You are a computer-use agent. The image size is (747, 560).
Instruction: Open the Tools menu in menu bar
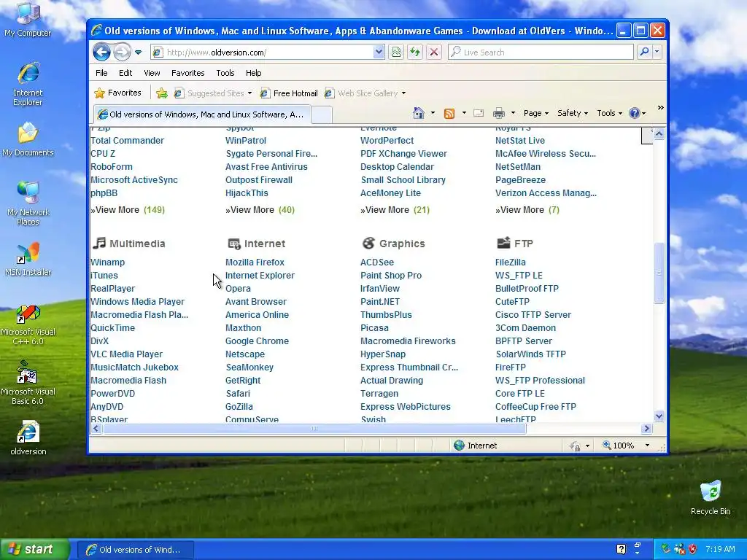225,73
